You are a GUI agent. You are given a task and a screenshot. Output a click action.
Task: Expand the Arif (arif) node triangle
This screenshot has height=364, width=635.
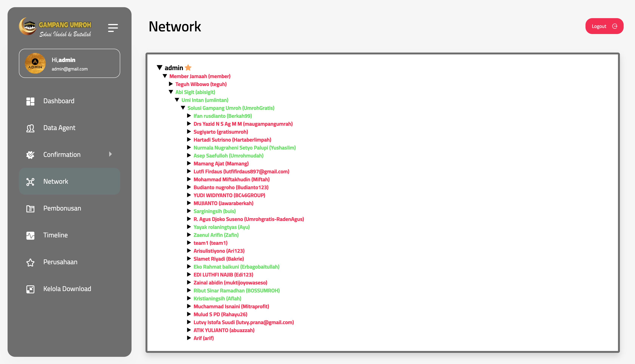pyautogui.click(x=189, y=338)
